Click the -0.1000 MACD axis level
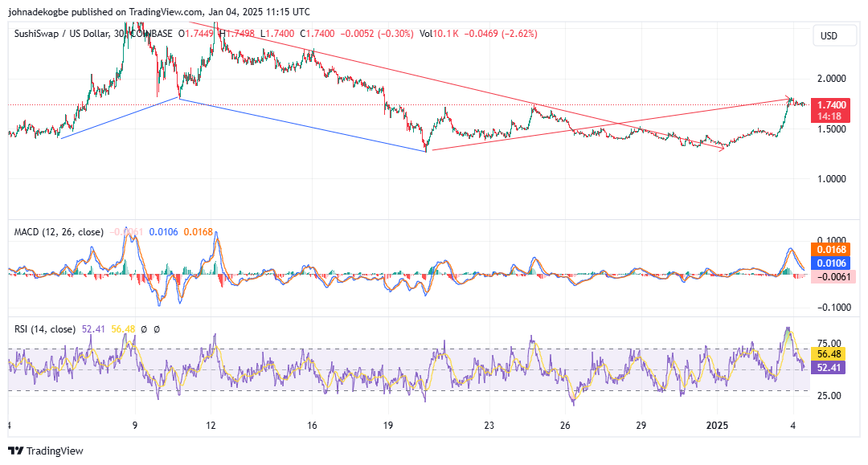Image resolution: width=868 pixels, height=465 pixels. pyautogui.click(x=833, y=308)
